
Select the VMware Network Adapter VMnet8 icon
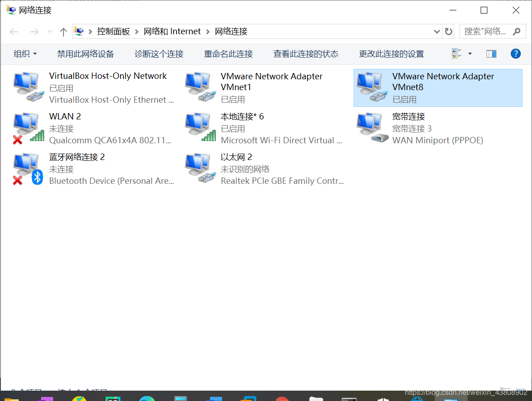[372, 87]
